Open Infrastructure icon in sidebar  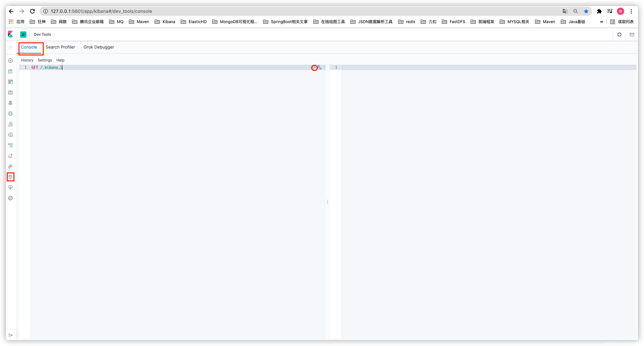11,124
